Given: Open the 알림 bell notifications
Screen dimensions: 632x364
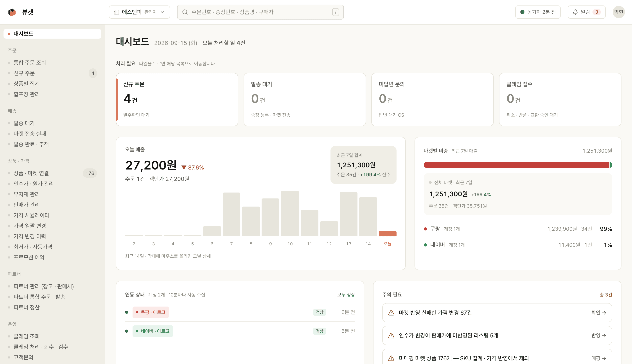Looking at the screenshot, I should pyautogui.click(x=586, y=12).
